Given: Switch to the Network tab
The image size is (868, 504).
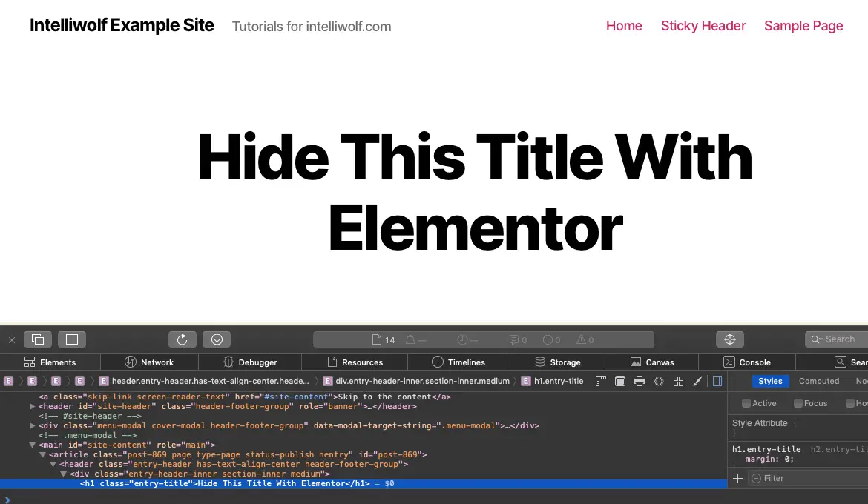Looking at the screenshot, I should pyautogui.click(x=149, y=362).
